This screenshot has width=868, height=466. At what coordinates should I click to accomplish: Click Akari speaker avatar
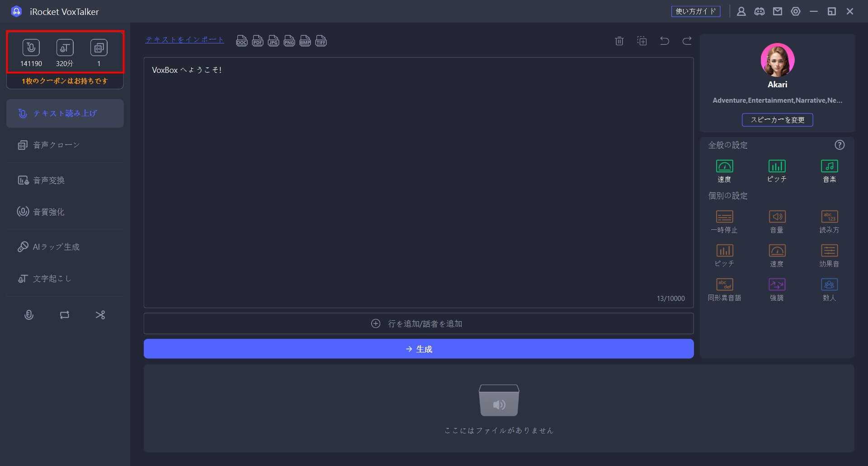pyautogui.click(x=778, y=60)
